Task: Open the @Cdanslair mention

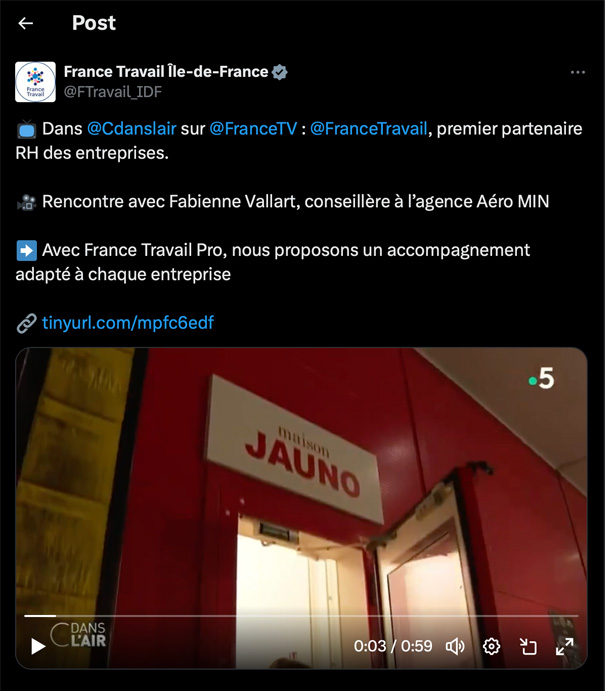Action: point(131,129)
